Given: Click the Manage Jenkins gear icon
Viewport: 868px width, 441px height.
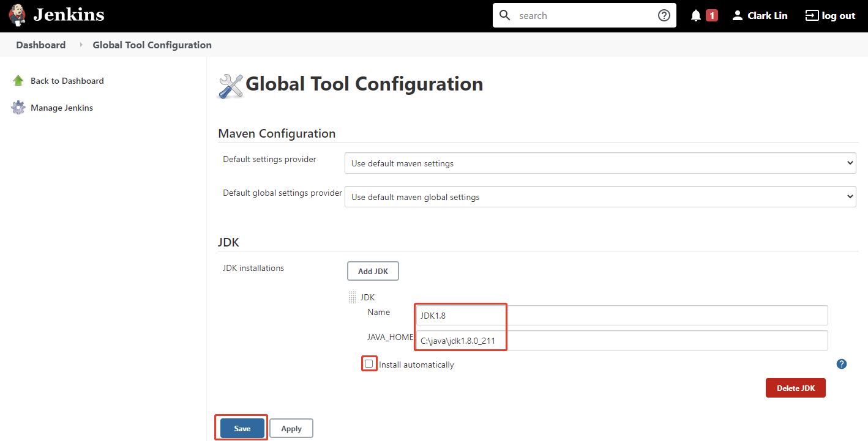Looking at the screenshot, I should [x=18, y=108].
